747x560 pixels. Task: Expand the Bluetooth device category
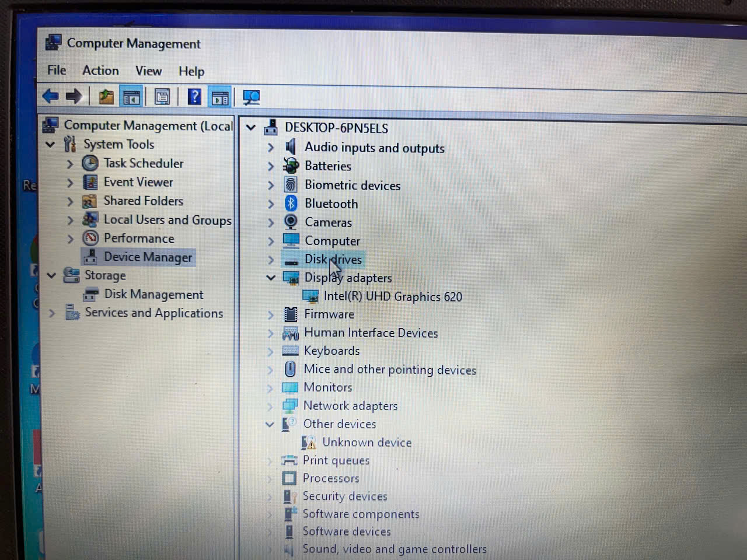pyautogui.click(x=271, y=204)
